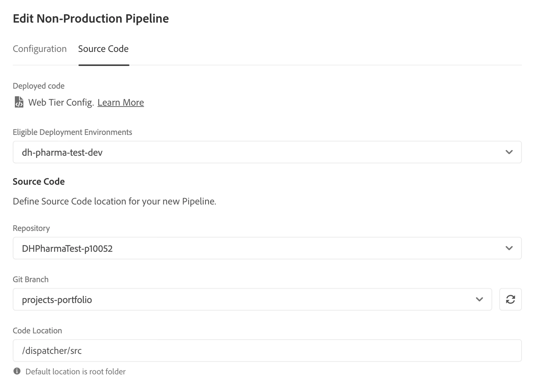Click the projects-portfolio branch value
Image resolution: width=541 pixels, height=392 pixels.
click(57, 300)
